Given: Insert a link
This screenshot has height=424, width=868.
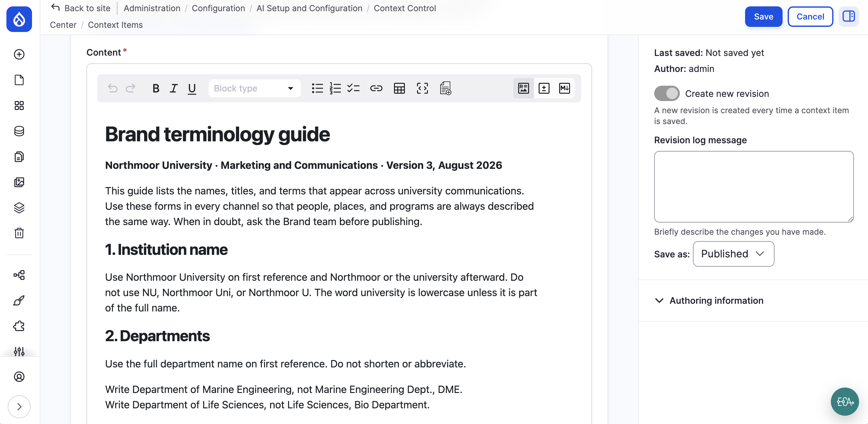Looking at the screenshot, I should click(x=376, y=88).
